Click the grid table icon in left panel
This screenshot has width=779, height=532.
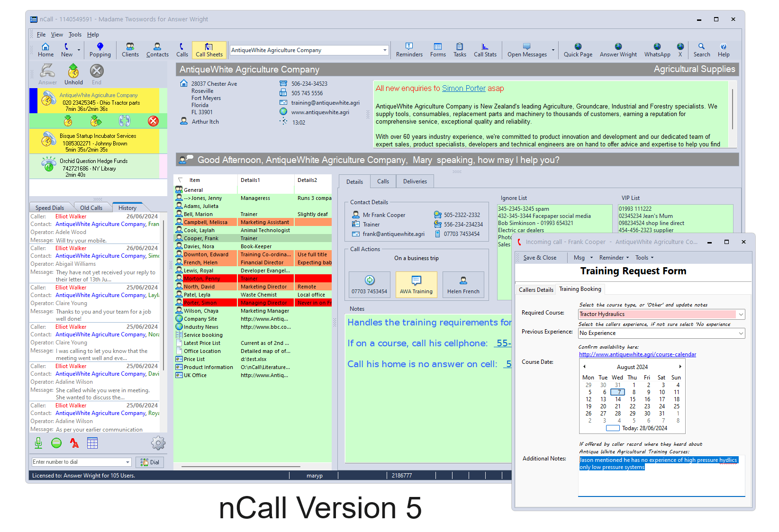click(x=92, y=443)
